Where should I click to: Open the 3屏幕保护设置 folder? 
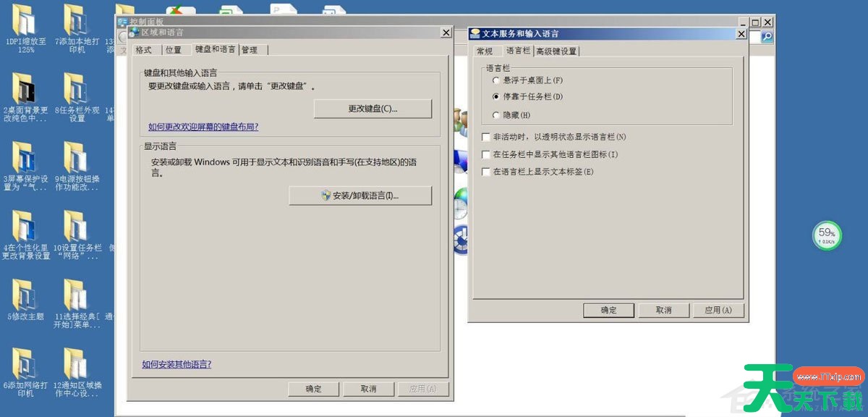click(25, 167)
